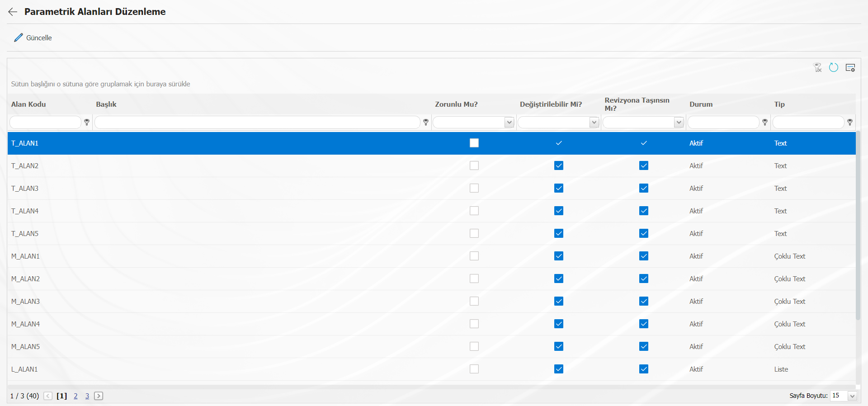The height and width of the screenshot is (406, 868).
Task: Uncheck Değiştirilebilir Mi for L_ALAN1
Action: click(x=559, y=369)
